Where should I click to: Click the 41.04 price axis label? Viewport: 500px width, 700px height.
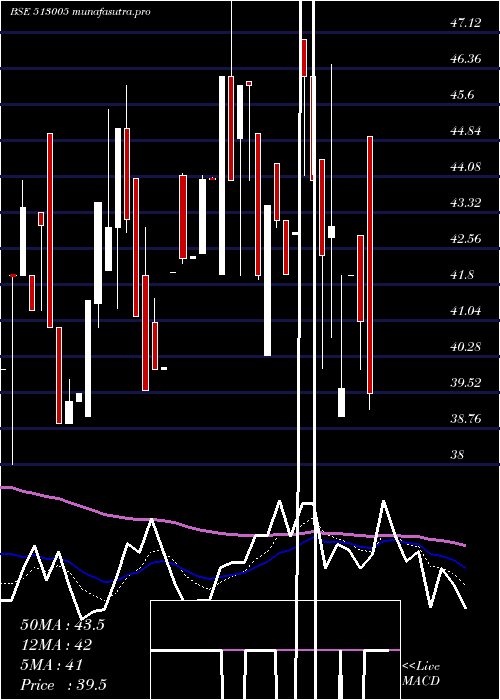[466, 311]
